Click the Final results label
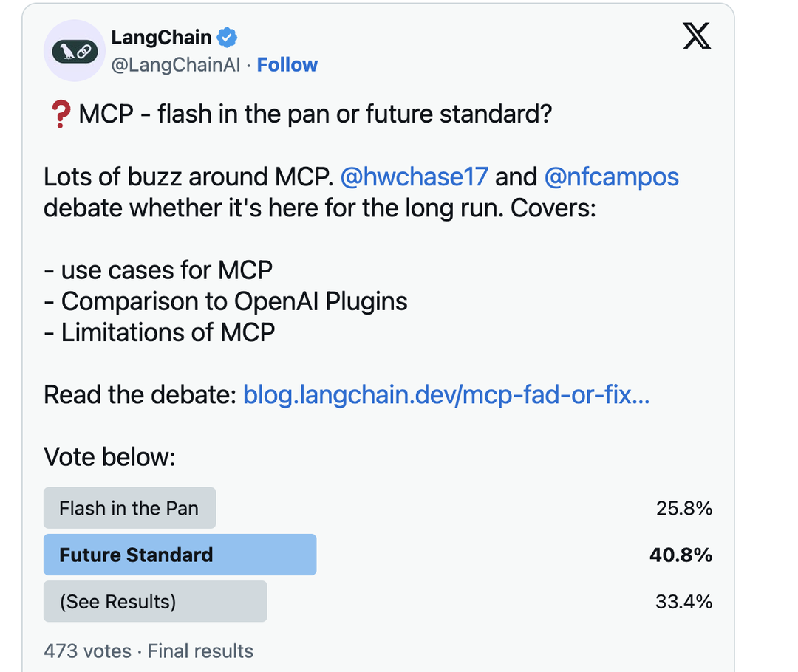 [200, 651]
